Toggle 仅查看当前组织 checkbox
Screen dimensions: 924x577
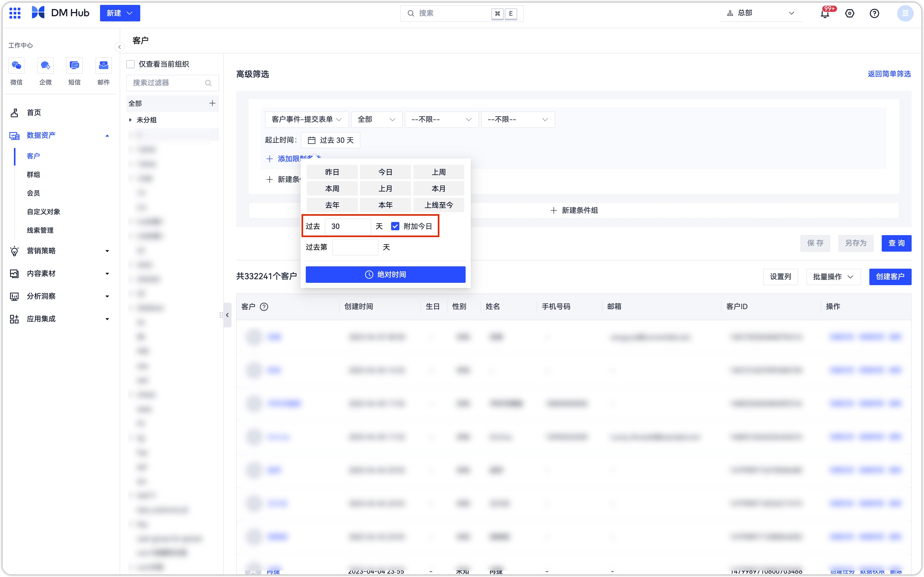130,64
